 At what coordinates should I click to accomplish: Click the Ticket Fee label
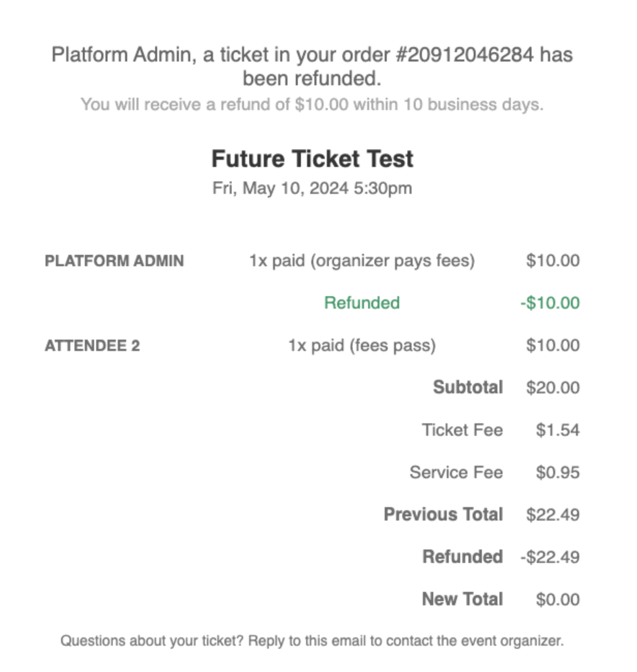(x=462, y=430)
